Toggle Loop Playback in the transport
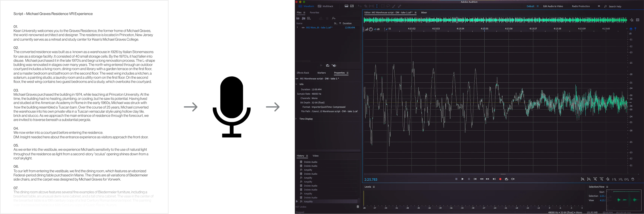The width and height of the screenshot is (644, 214). (x=507, y=179)
